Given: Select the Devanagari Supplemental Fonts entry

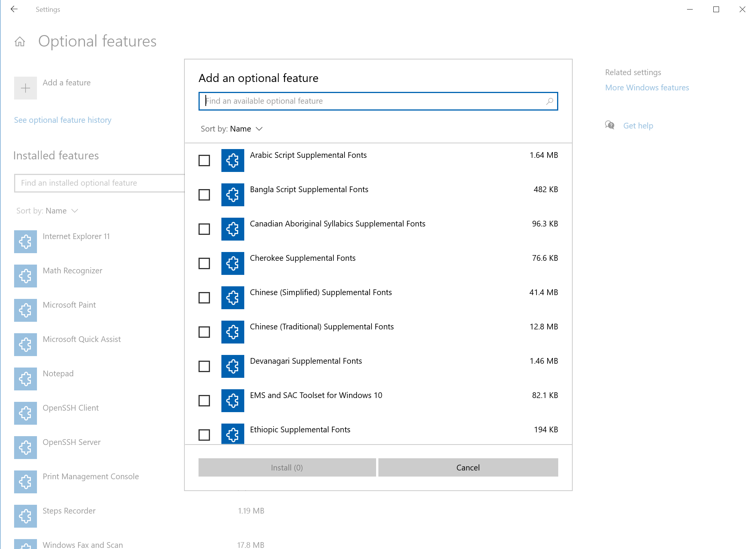Looking at the screenshot, I should click(x=306, y=361).
